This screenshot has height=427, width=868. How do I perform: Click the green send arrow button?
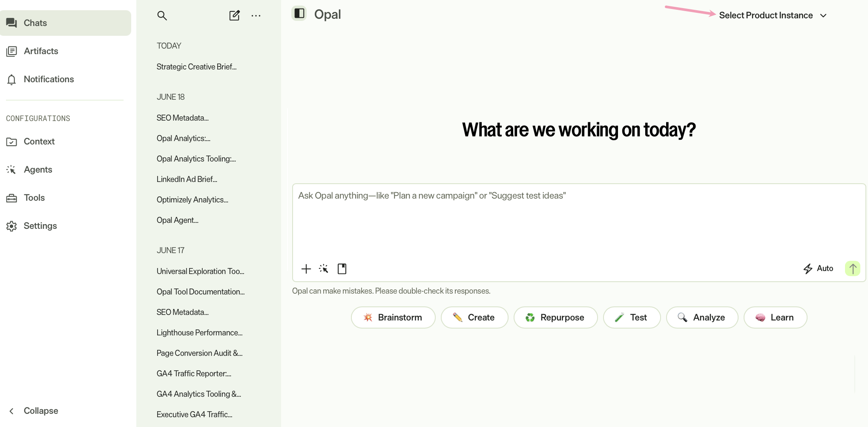[853, 268]
